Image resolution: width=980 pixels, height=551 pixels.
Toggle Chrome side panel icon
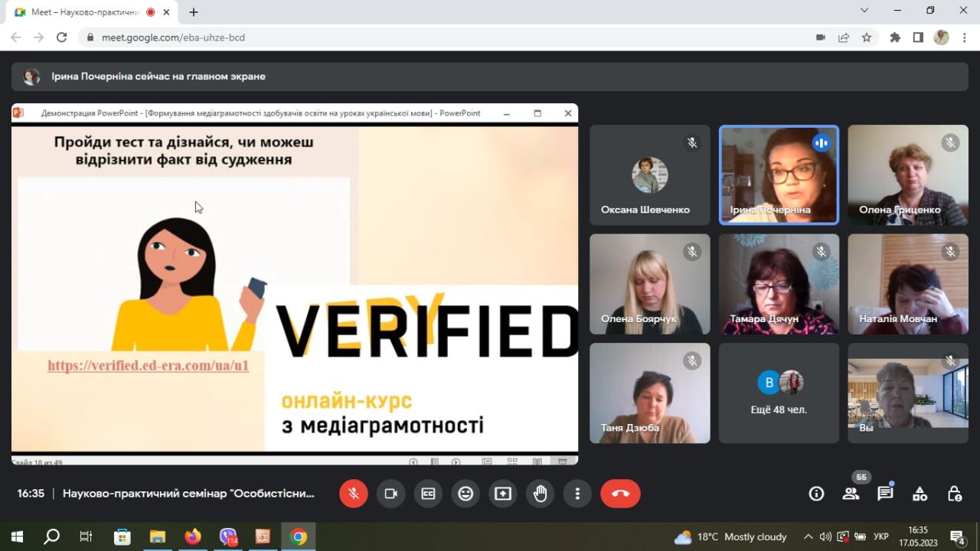(918, 37)
